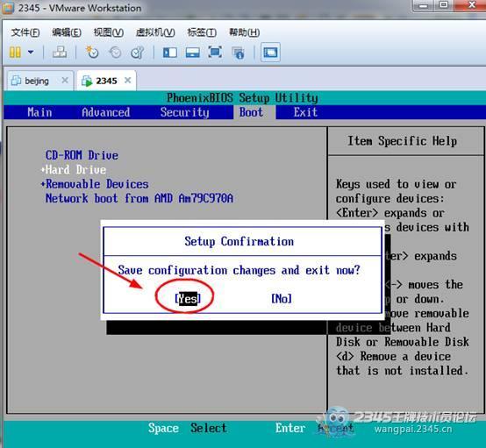Expand the Hard Drive boot entry
The height and width of the screenshot is (448, 486).
[74, 169]
